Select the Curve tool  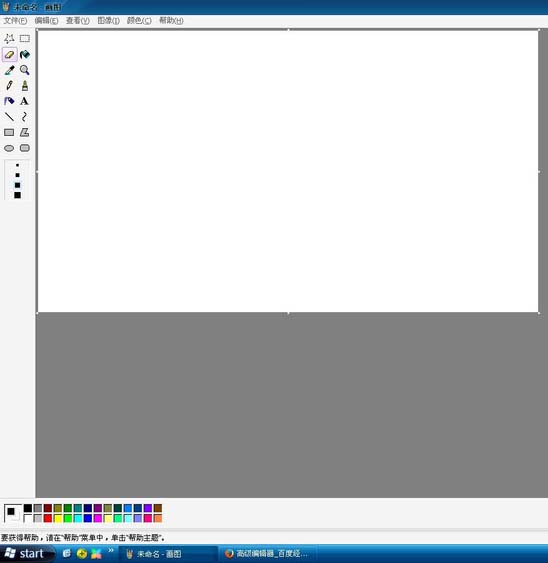coord(25,117)
